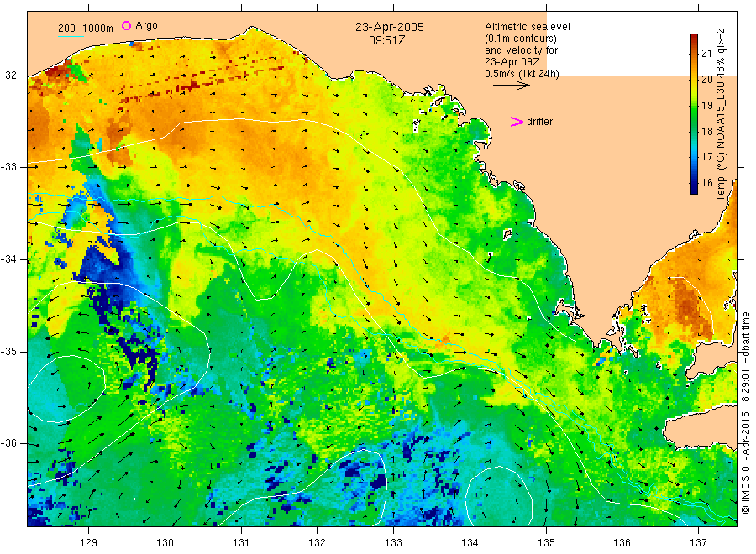Click the color bar tick label 21
756x554 pixels.
tap(706, 54)
